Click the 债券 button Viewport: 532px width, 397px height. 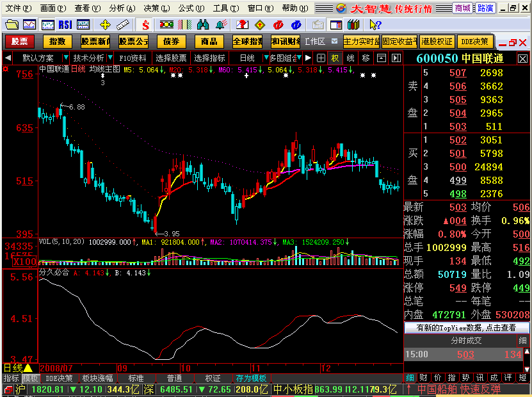pyautogui.click(x=171, y=42)
